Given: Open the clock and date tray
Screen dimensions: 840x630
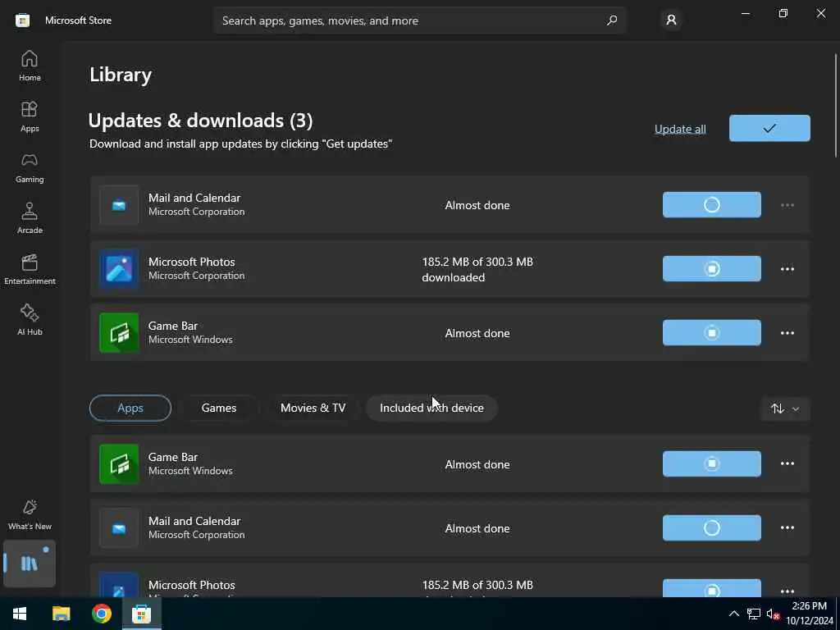Looking at the screenshot, I should pos(809,614).
